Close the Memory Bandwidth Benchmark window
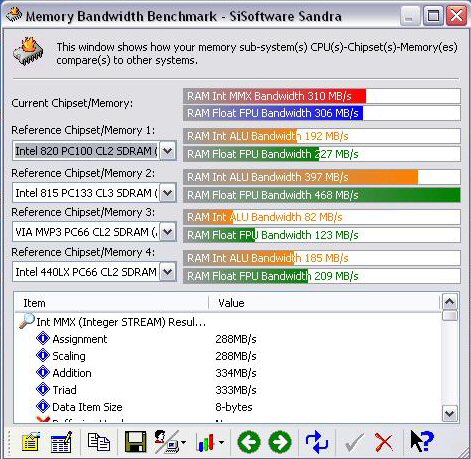Image resolution: width=471 pixels, height=459 pixels. coord(456,15)
